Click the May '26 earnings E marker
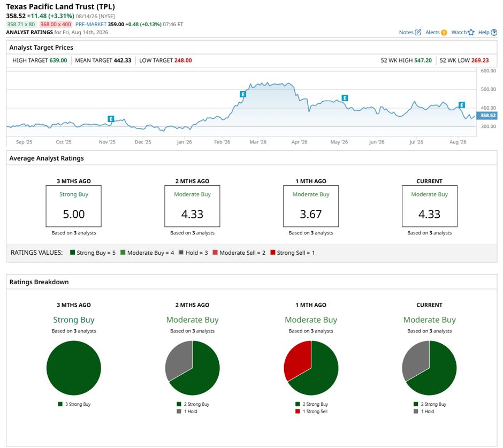The height and width of the screenshot is (448, 503). (x=345, y=98)
